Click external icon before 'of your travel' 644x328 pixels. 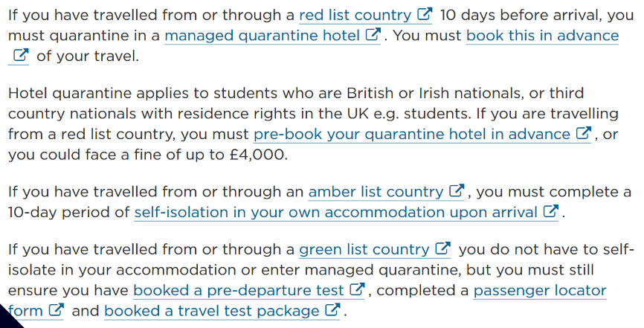click(21, 55)
